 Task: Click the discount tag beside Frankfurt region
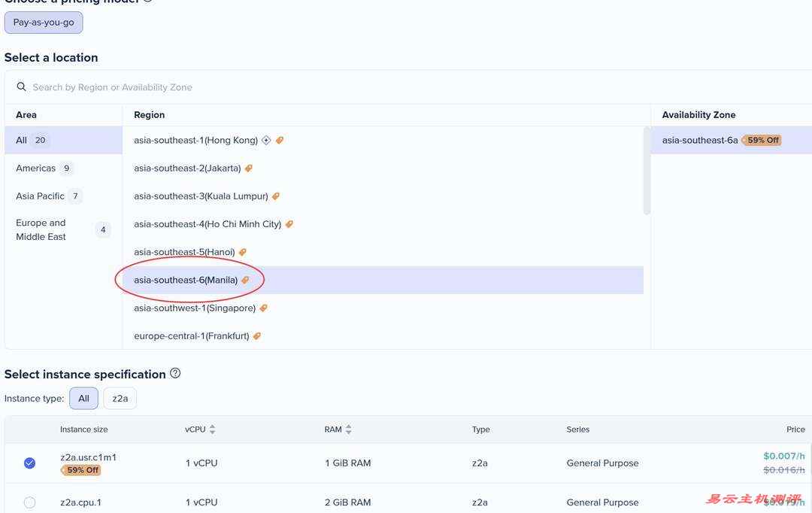pyautogui.click(x=257, y=336)
